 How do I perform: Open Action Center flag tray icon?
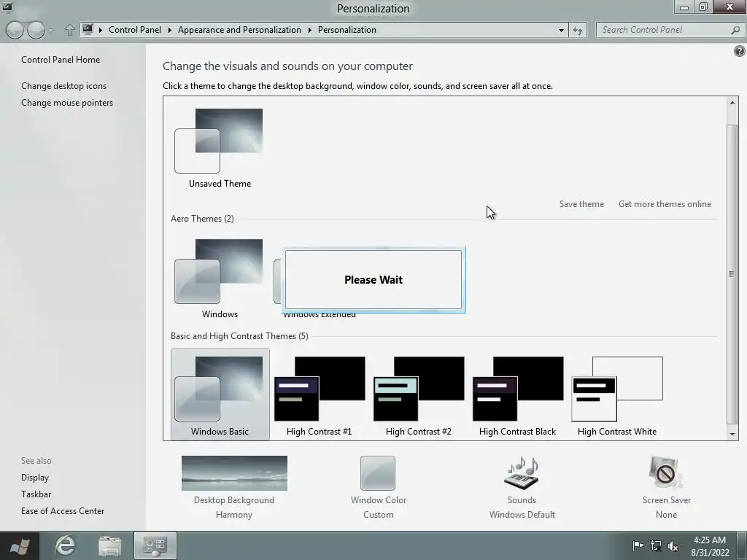tap(638, 545)
